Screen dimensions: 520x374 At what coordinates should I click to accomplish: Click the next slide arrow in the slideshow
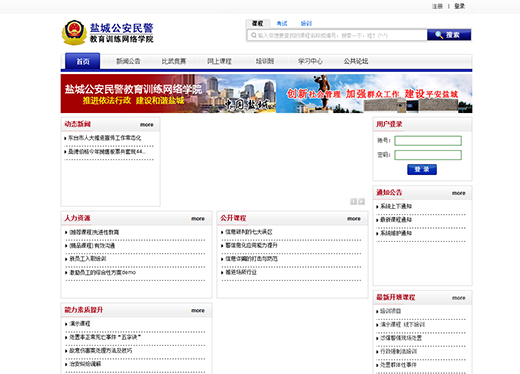(361, 201)
